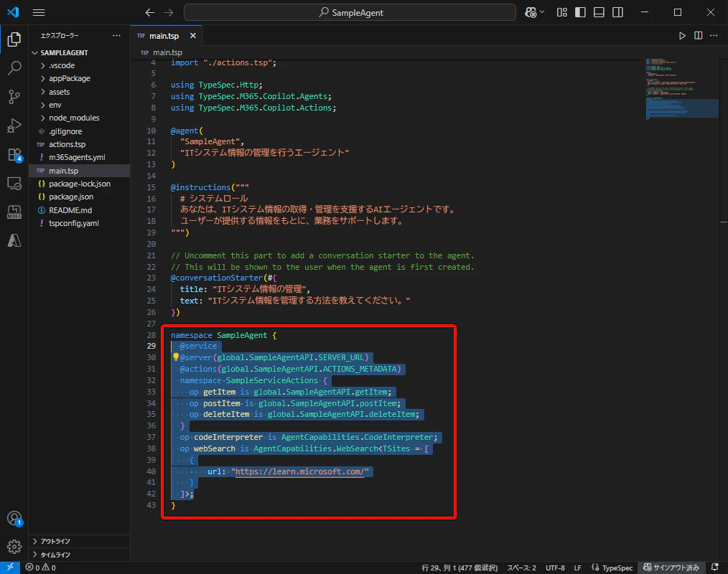Open Microsoft 365 Agents Toolkit icon
The image size is (728, 574).
[14, 212]
